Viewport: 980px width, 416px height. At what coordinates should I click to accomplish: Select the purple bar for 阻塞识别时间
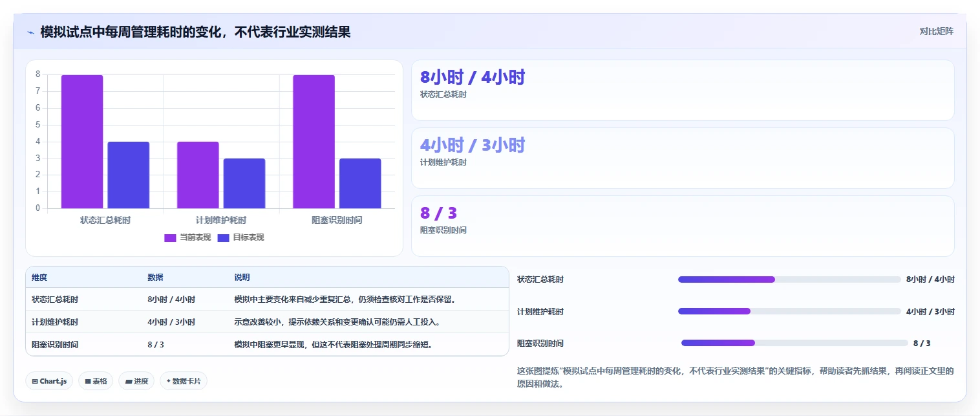point(314,142)
